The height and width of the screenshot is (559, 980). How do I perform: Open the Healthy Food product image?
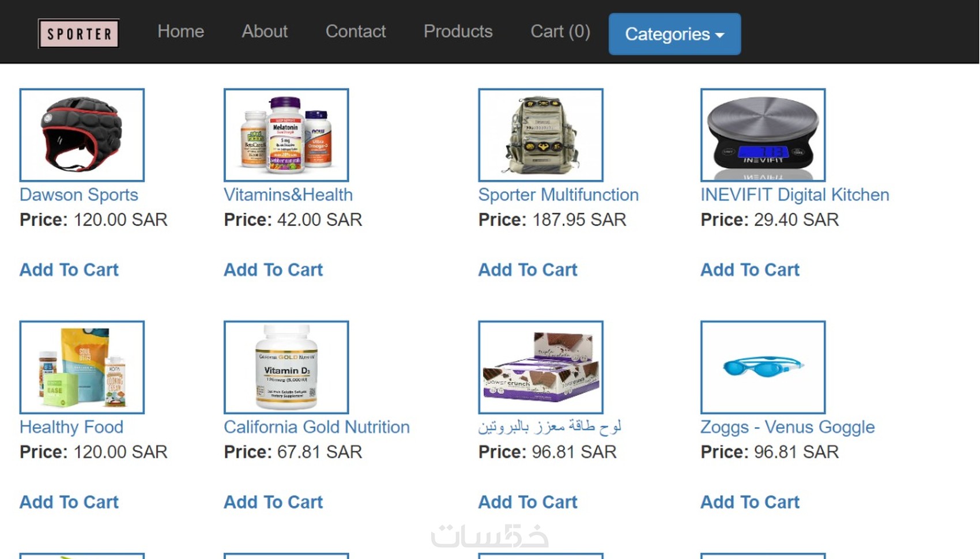click(82, 367)
